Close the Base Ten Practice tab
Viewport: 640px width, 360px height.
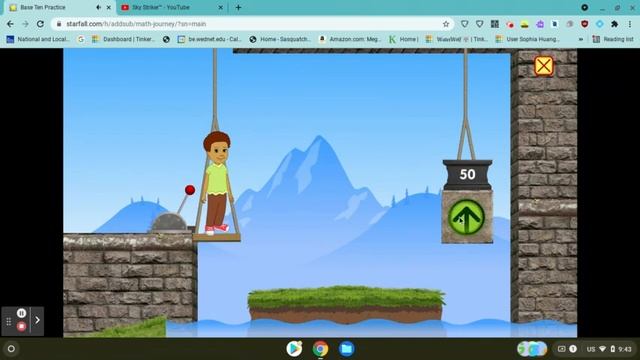(x=109, y=7)
